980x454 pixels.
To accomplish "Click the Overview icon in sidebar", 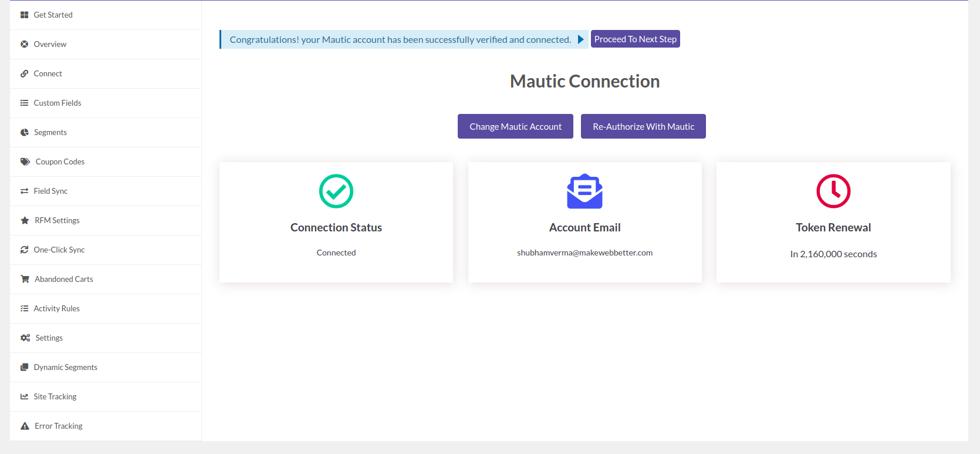I will click(x=24, y=44).
